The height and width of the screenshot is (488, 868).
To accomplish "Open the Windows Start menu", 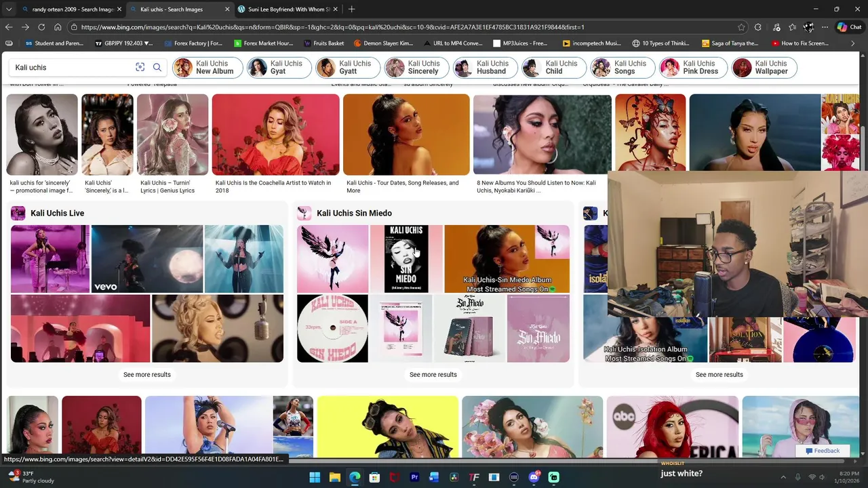I will tap(315, 477).
